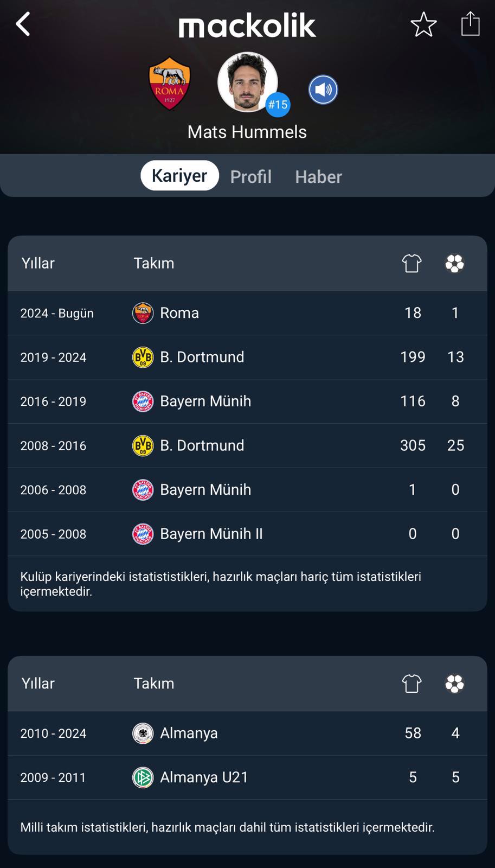Tap the Roma logo in career row
Screen dimensions: 495x868
click(x=143, y=313)
